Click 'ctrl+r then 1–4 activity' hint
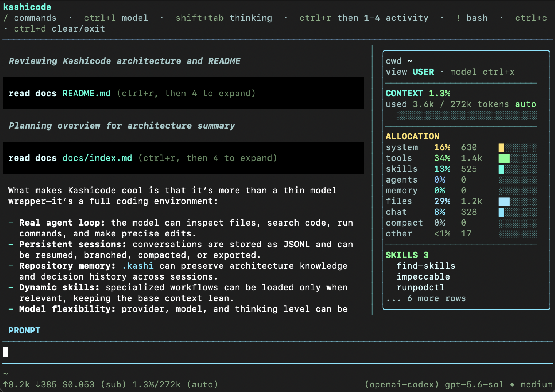 [x=364, y=18]
